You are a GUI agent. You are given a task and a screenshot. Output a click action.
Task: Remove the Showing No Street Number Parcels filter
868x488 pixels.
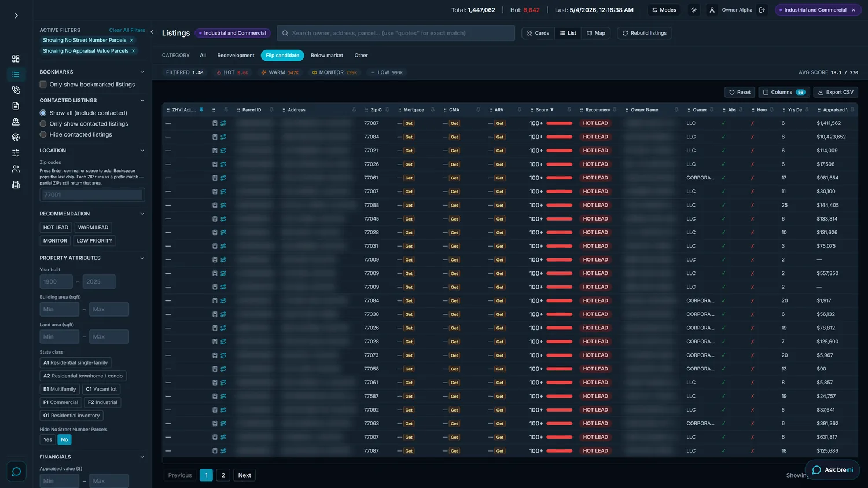coord(131,40)
